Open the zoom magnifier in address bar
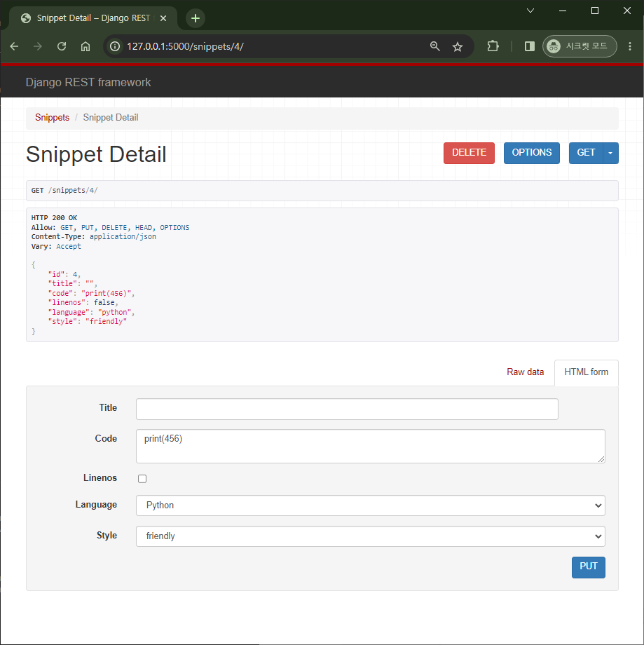644x645 pixels. click(x=434, y=46)
